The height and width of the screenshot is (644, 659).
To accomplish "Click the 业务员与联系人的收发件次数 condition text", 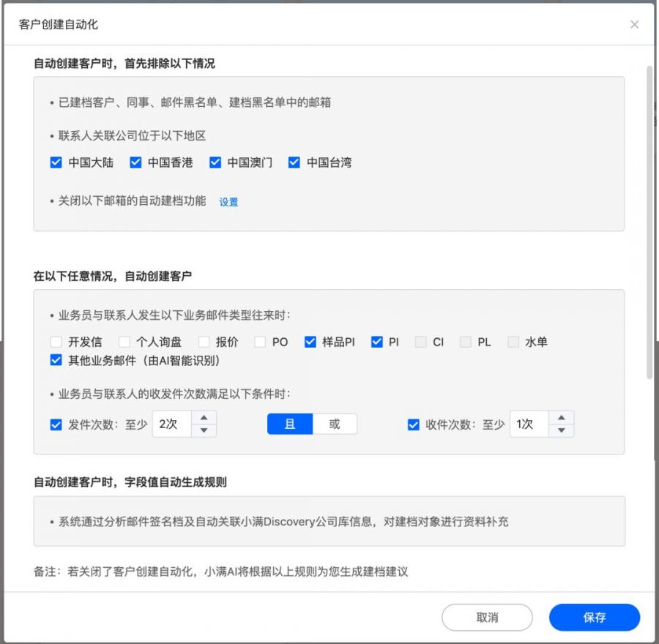I will pos(174,394).
